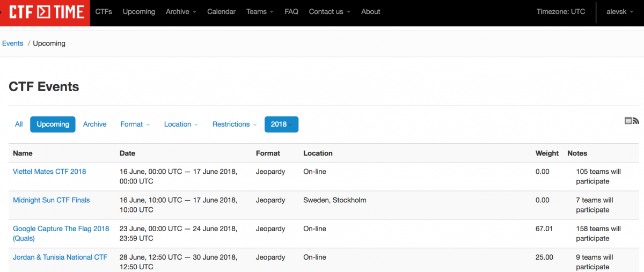Screen dimensions: 644x272
Task: Click the 7 teams will participate note
Action: (x=594, y=205)
